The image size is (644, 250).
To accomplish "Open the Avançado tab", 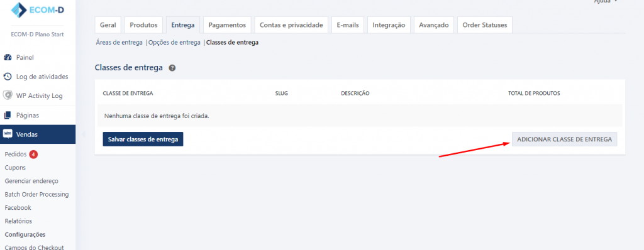I will (x=434, y=25).
